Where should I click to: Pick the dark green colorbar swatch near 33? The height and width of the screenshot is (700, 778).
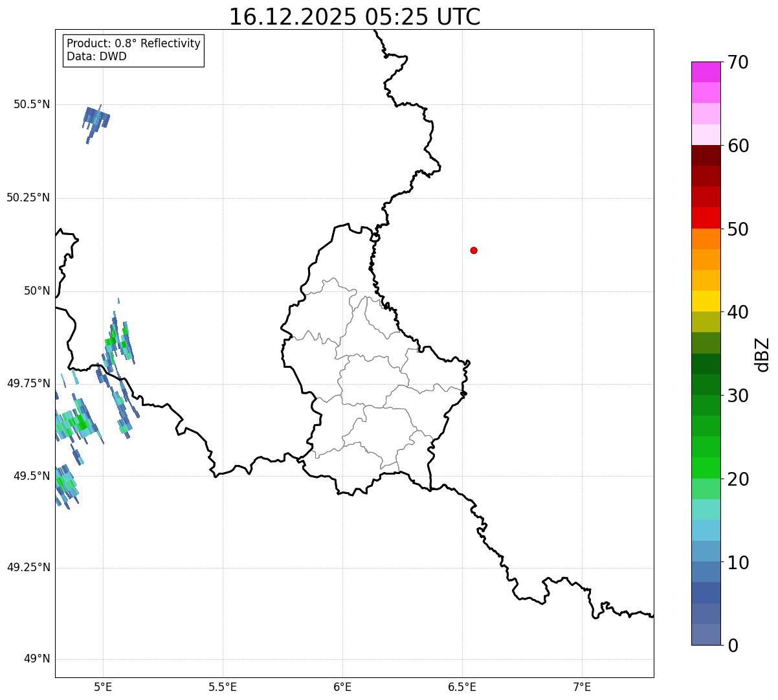click(706, 364)
